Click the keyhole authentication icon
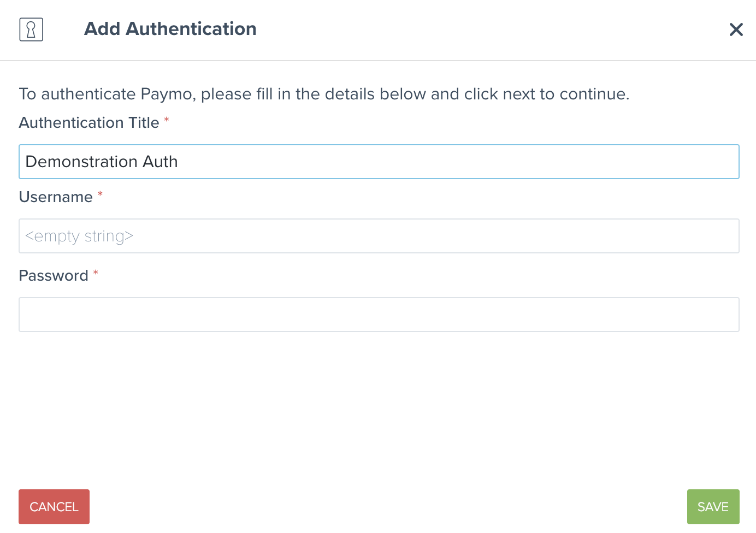756x533 pixels. [x=31, y=29]
